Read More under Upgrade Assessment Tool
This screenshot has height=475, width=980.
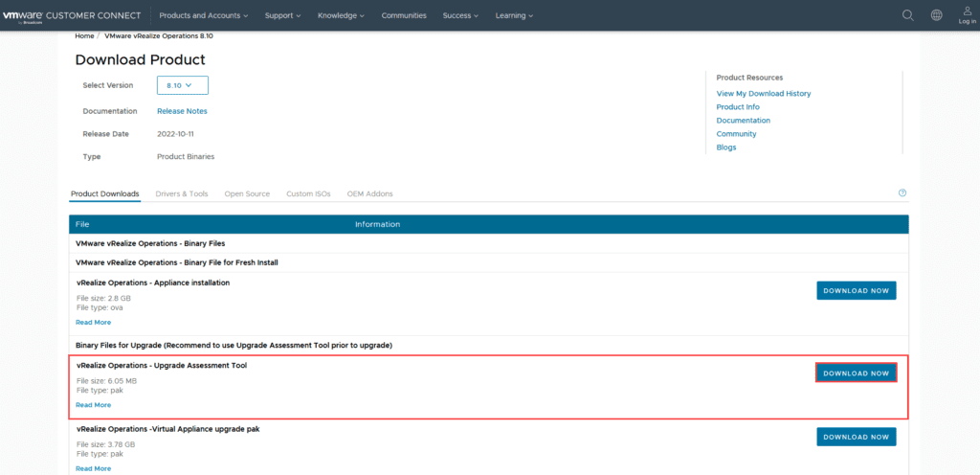pos(93,405)
